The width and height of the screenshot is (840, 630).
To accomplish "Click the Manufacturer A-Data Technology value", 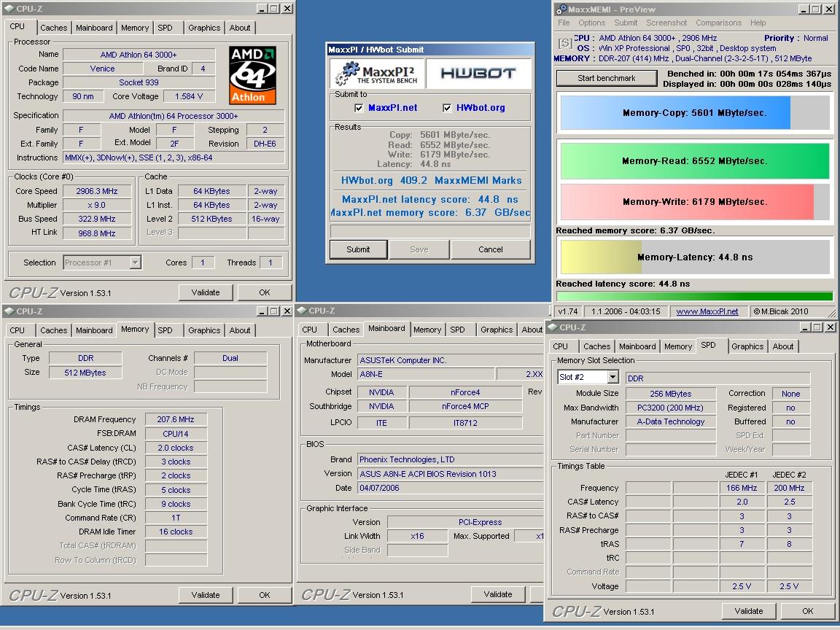I will pyautogui.click(x=670, y=421).
